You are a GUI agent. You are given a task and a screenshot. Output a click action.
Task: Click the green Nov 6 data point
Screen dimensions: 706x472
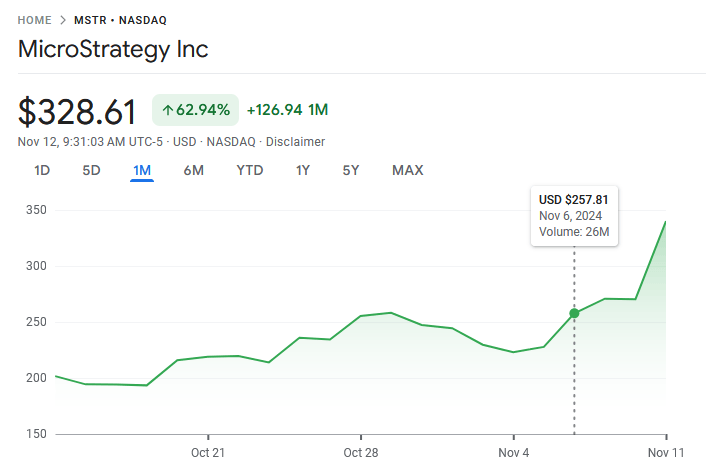[x=574, y=313]
